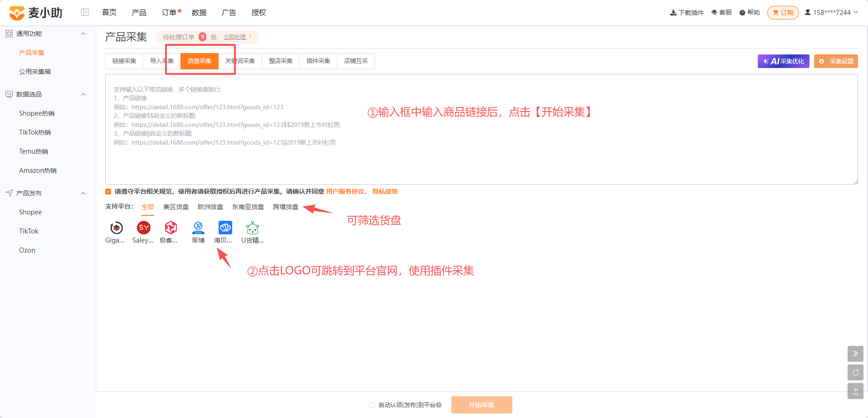Open Temu热销 in sidebar
Viewport: 868px width, 418px height.
tap(34, 151)
